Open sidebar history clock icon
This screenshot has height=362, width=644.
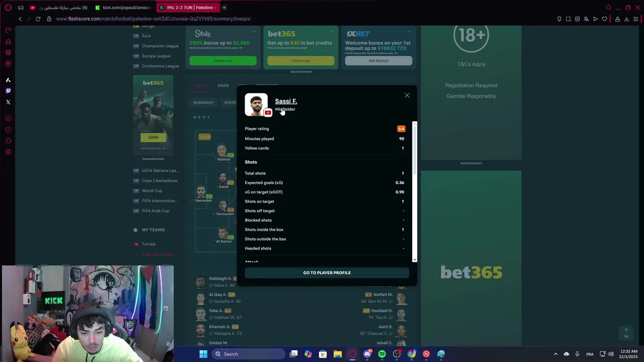coord(8,130)
